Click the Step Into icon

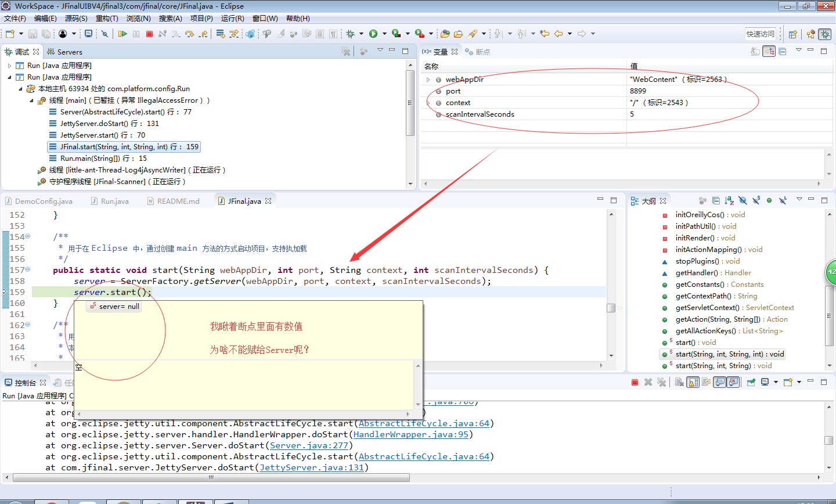pyautogui.click(x=175, y=34)
